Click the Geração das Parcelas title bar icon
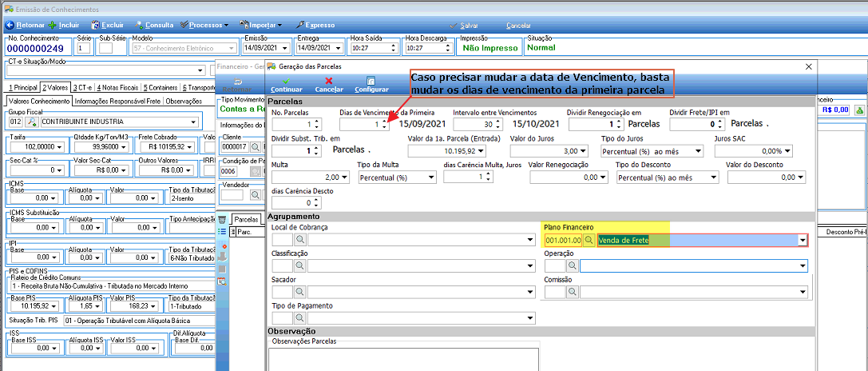Viewport: 868px width, 371px height. (x=271, y=66)
